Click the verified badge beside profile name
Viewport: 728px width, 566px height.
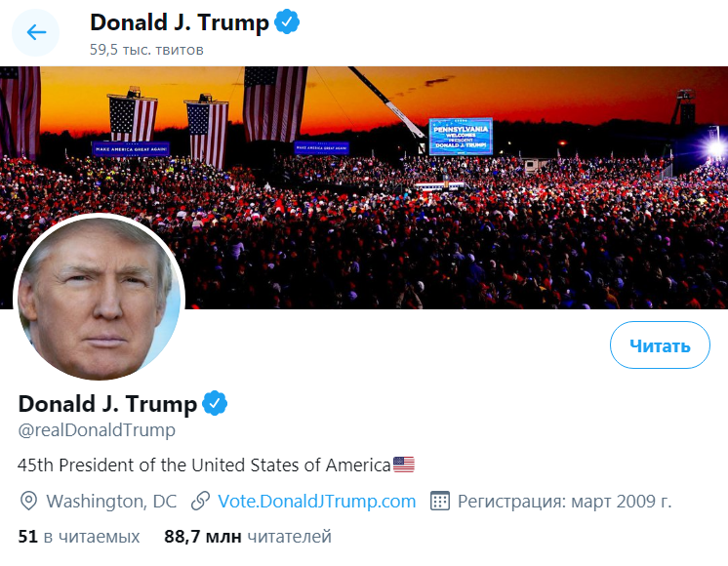click(x=215, y=403)
